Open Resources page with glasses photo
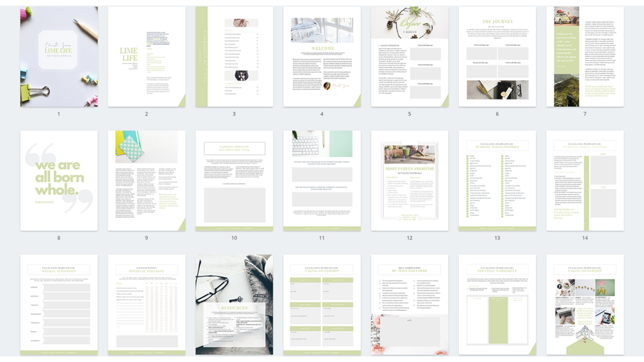644x362 pixels. click(234, 304)
